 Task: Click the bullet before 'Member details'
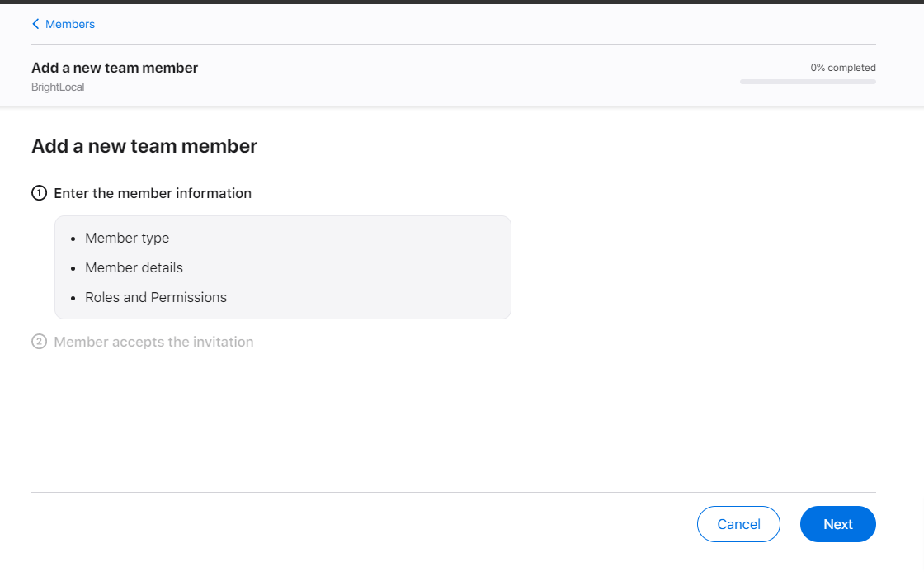[x=73, y=268]
